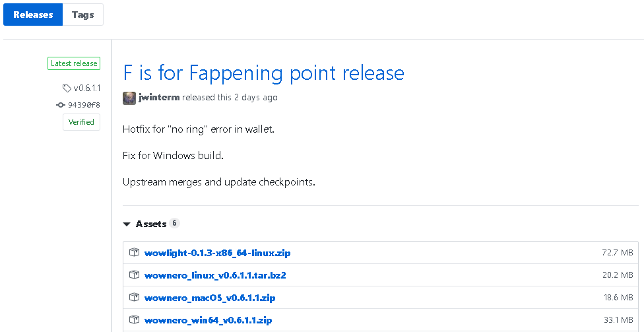The height and width of the screenshot is (332, 644).
Task: Download wownero_win64_v0.6.1.1.zip
Action: point(208,320)
